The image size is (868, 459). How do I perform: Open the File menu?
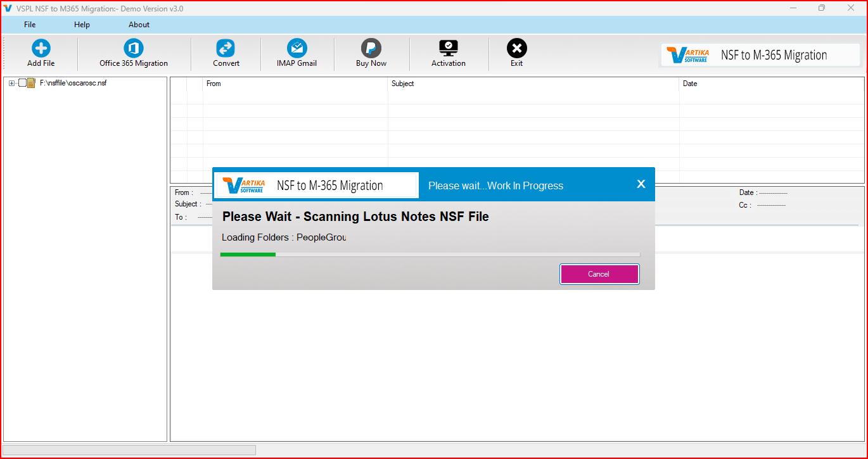click(30, 25)
